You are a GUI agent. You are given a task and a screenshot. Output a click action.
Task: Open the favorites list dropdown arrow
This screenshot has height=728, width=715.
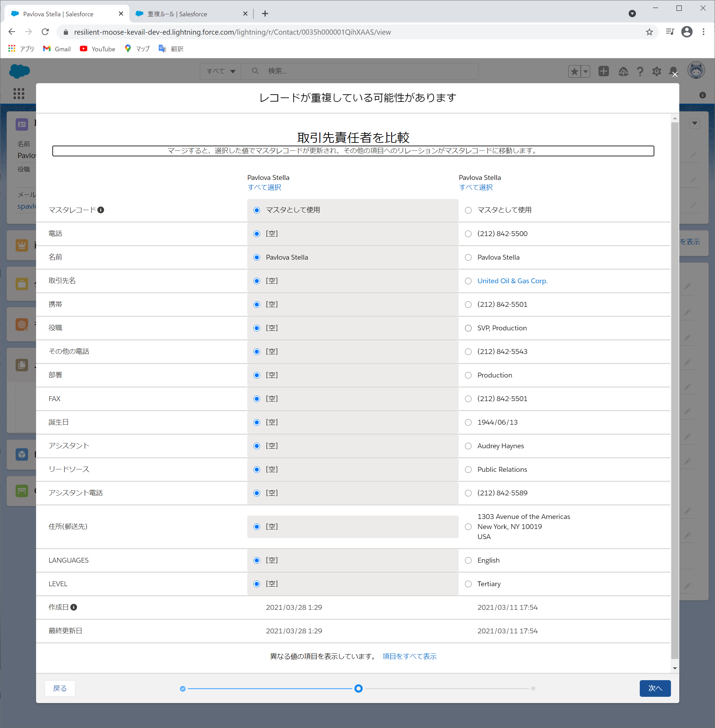585,71
